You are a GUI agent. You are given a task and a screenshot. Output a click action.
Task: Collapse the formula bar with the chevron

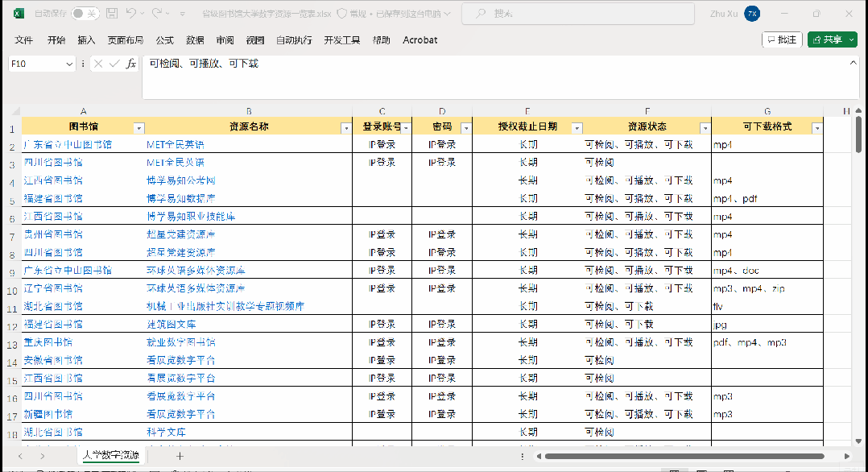853,63
